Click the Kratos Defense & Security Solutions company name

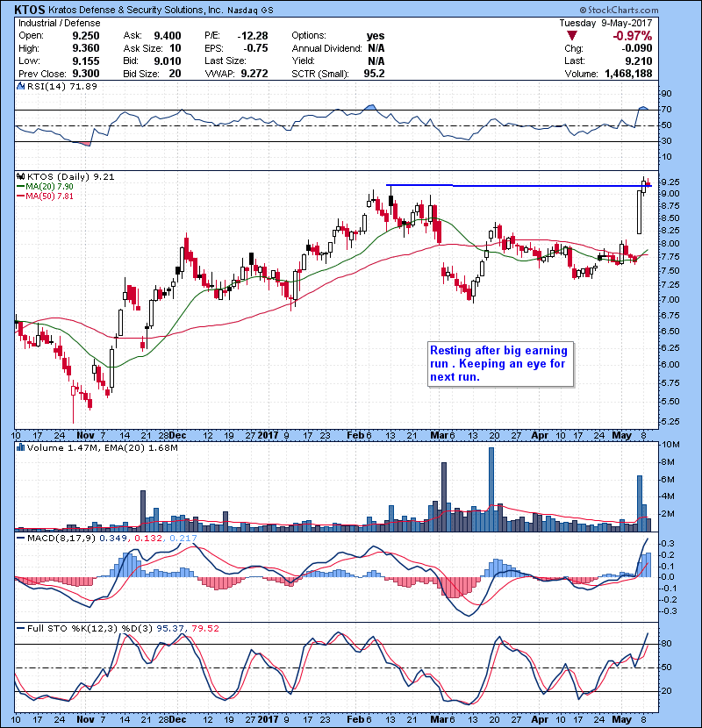135,10
